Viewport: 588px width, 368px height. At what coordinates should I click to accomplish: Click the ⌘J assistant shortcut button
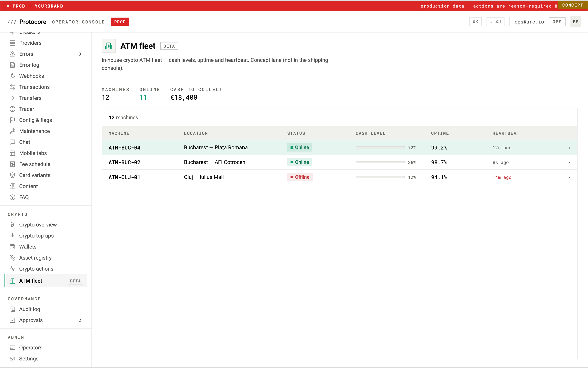pos(495,22)
